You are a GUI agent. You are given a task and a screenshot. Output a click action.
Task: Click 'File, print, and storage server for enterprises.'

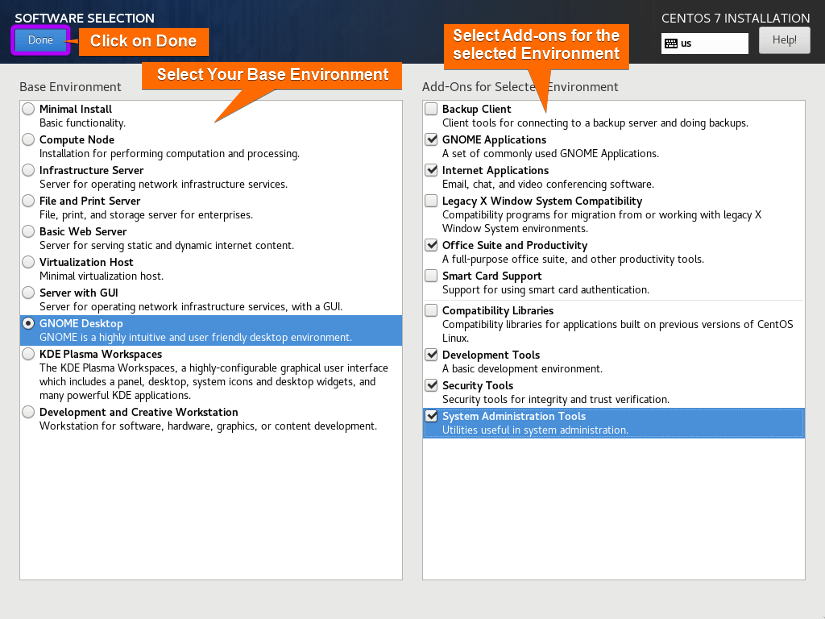[146, 214]
